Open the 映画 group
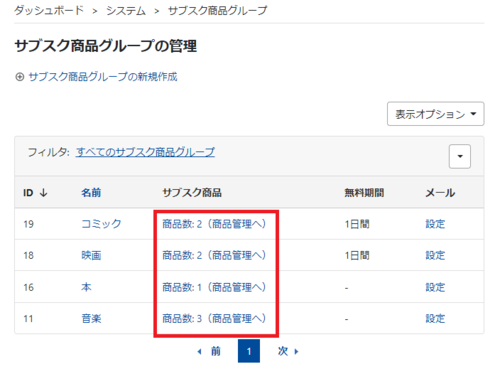This screenshot has width=500, height=374. click(91, 255)
